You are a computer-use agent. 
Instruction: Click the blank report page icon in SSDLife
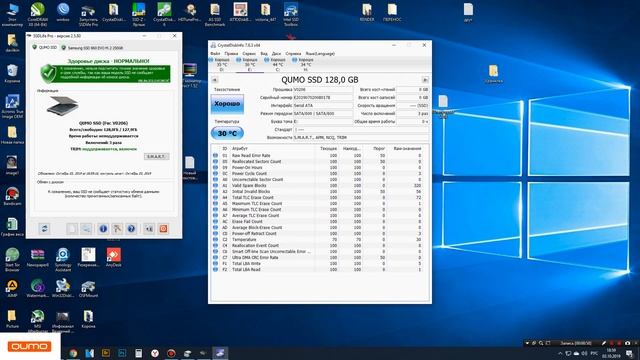point(72,229)
